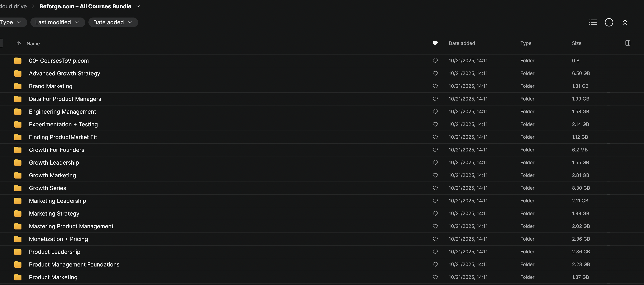Expand the Reforge.com folder breadcrumb menu
The image size is (644, 285).
(x=138, y=7)
